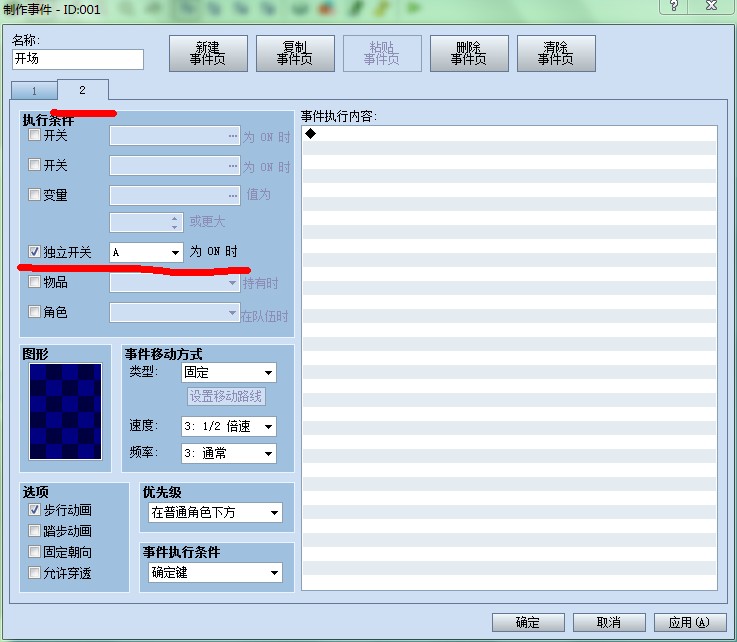The width and height of the screenshot is (737, 642).
Task: Open the 事件执行条件 确定键 dropdown
Action: tap(216, 572)
